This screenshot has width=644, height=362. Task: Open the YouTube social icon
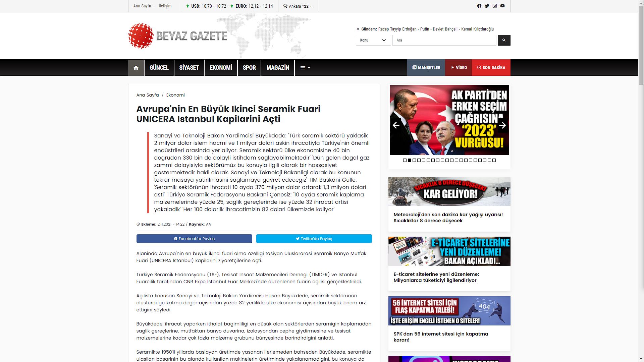coord(502,6)
